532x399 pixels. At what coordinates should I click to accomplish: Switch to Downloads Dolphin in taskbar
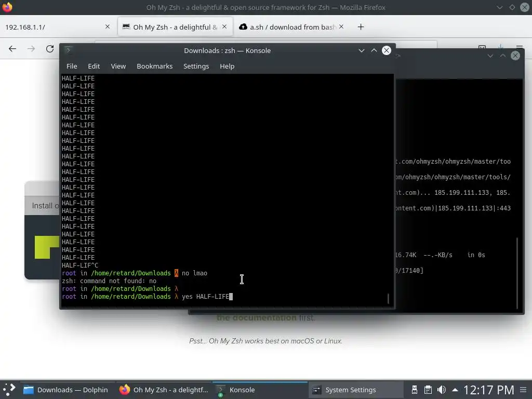[66, 390]
